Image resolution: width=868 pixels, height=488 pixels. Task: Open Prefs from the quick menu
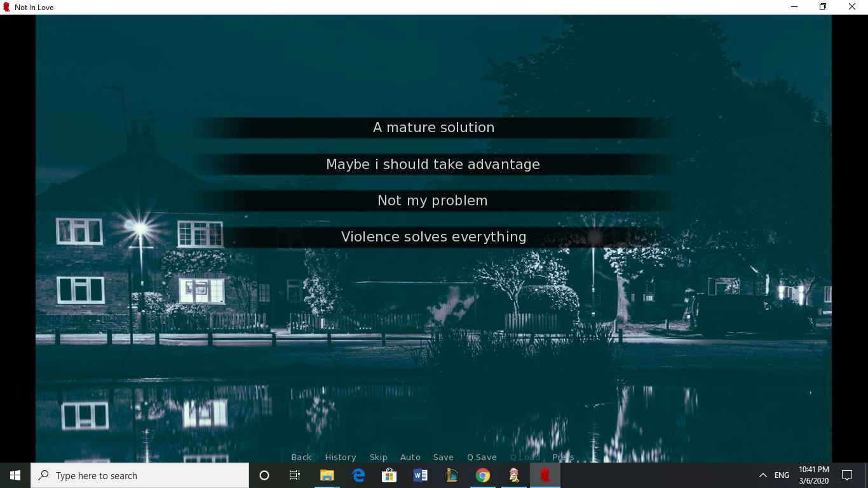point(563,457)
